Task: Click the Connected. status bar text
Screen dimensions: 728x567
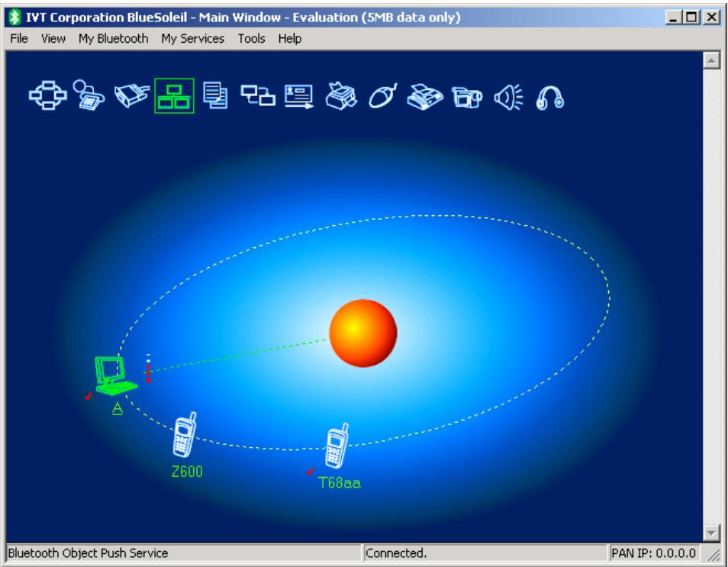Action: pos(396,553)
